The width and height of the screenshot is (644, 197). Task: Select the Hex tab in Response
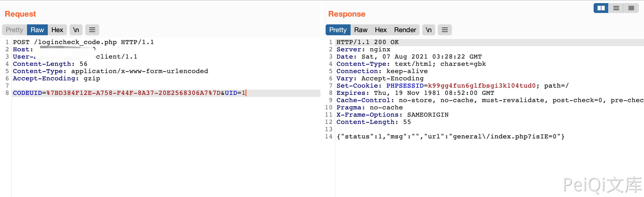pyautogui.click(x=381, y=30)
